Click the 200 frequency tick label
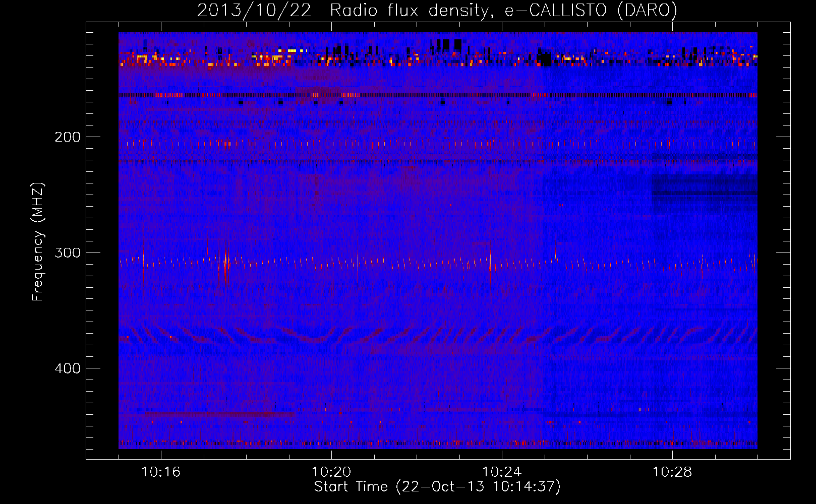 pos(68,137)
